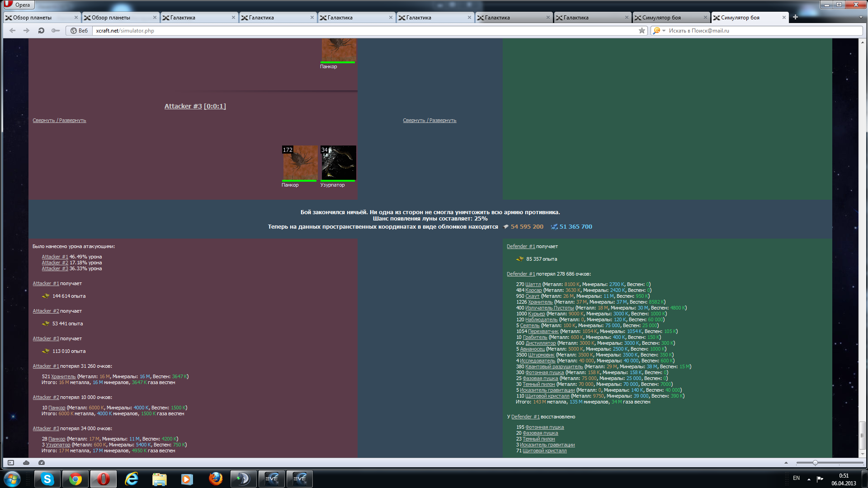Open the Attacker #2 link with 17.18% урона
Viewport: 868px width, 488px height.
[x=55, y=263]
